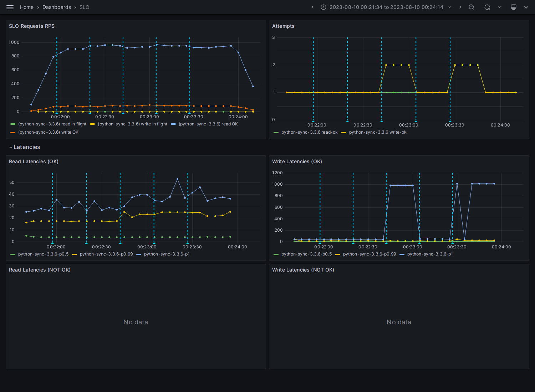Toggle p1 series in Read Latencies legend
The height and width of the screenshot is (392, 535).
(167, 254)
